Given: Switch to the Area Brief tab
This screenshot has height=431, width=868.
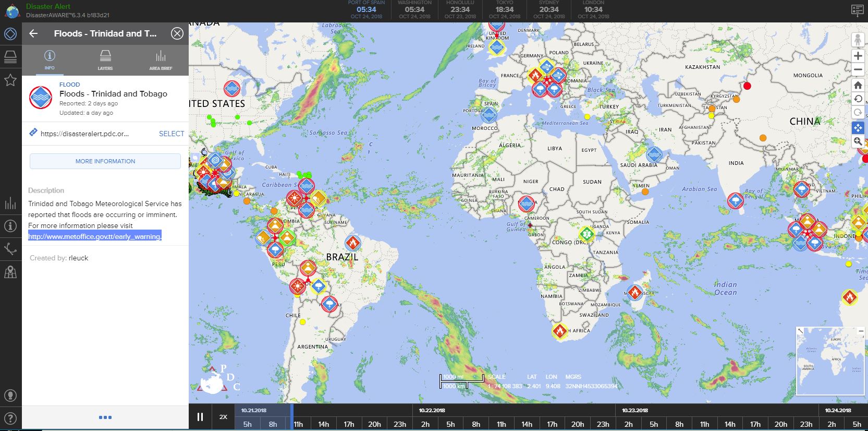Looking at the screenshot, I should click(161, 60).
